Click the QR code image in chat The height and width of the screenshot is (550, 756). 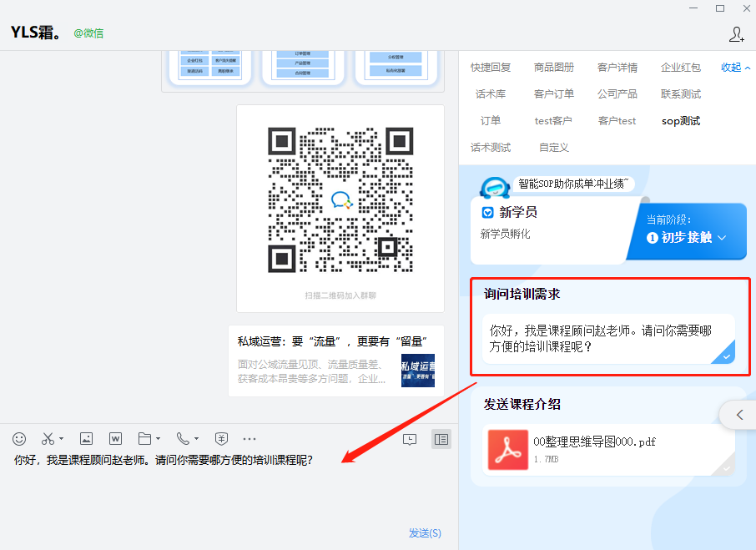340,200
